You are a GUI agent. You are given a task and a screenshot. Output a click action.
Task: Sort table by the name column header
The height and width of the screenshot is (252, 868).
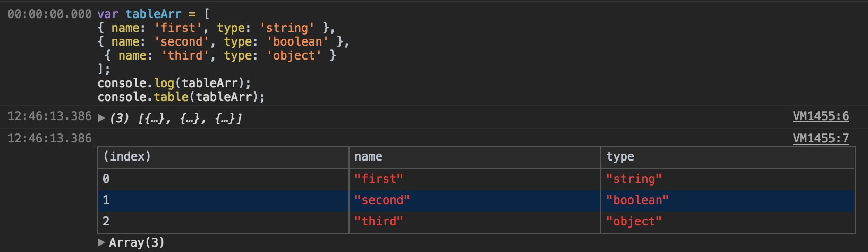coord(368,157)
